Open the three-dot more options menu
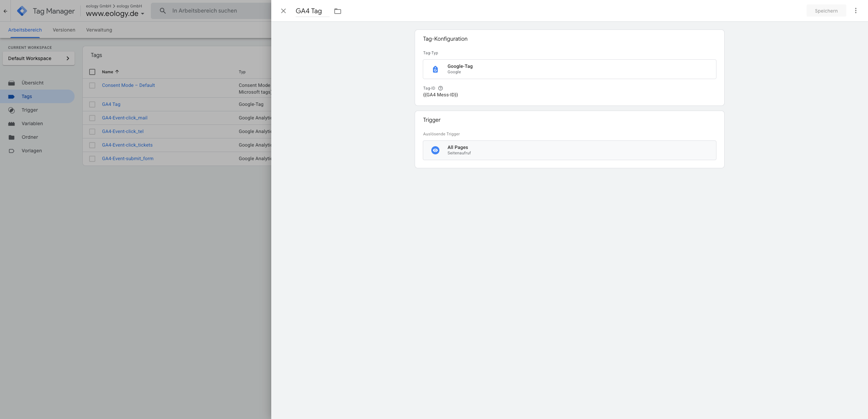Screen dimensions: 868x419 855,11
